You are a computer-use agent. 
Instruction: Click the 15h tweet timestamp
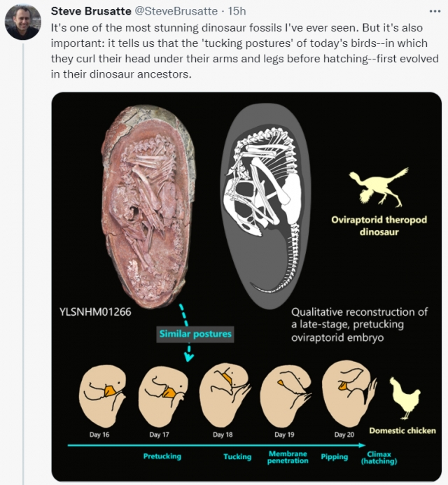237,11
